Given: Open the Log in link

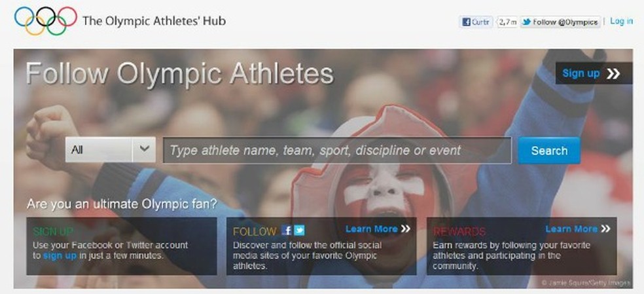Looking at the screenshot, I should coord(621,22).
